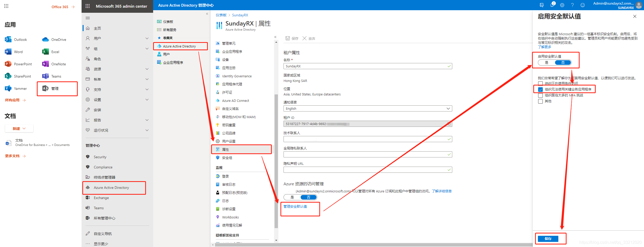Select 属性 in the directory menu
The height and width of the screenshot is (247, 644).
coord(225,150)
